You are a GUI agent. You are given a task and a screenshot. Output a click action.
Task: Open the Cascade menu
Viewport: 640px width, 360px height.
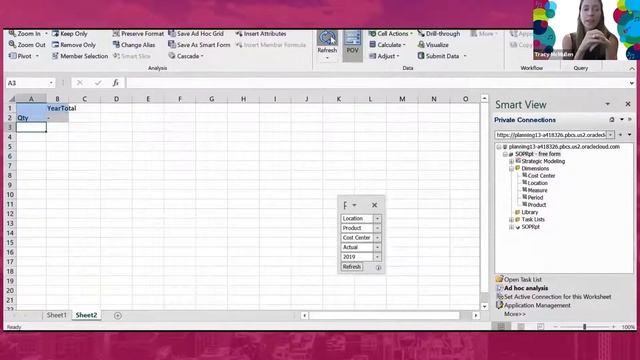[186, 56]
